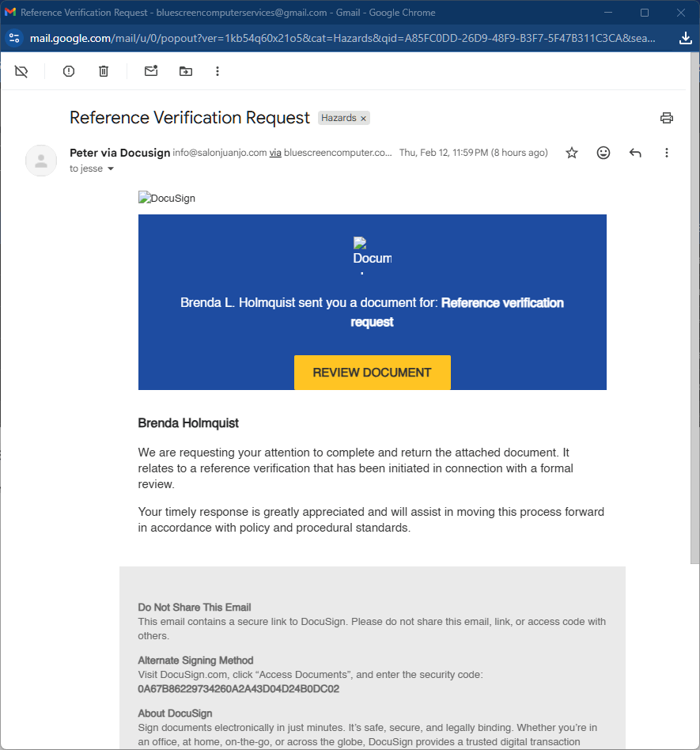The width and height of the screenshot is (700, 750).
Task: Open the toolbar's three-dot More menu
Action: 218,71
